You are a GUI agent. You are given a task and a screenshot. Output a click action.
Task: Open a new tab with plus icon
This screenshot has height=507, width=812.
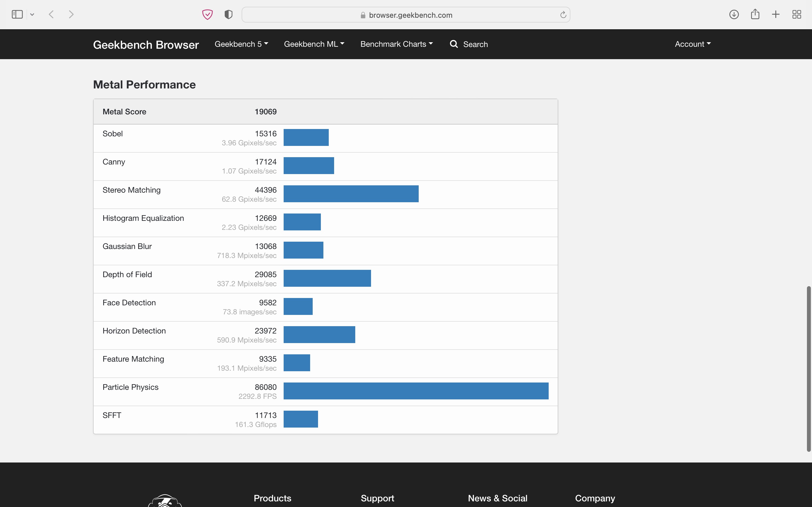coord(776,14)
